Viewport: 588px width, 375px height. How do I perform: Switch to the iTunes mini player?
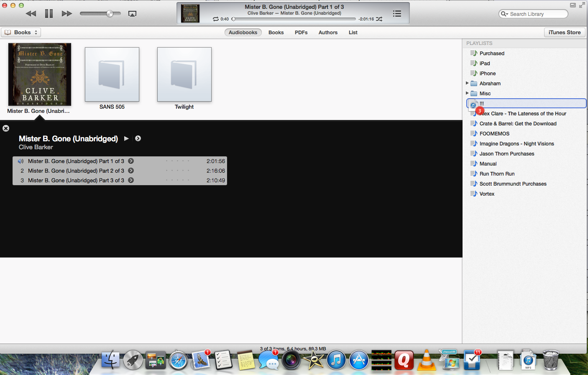point(573,5)
